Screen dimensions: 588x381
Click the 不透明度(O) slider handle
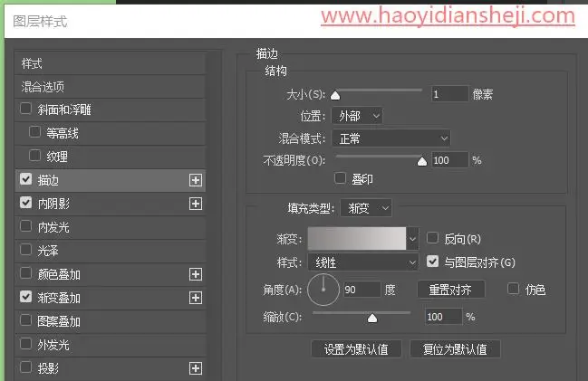tap(422, 161)
